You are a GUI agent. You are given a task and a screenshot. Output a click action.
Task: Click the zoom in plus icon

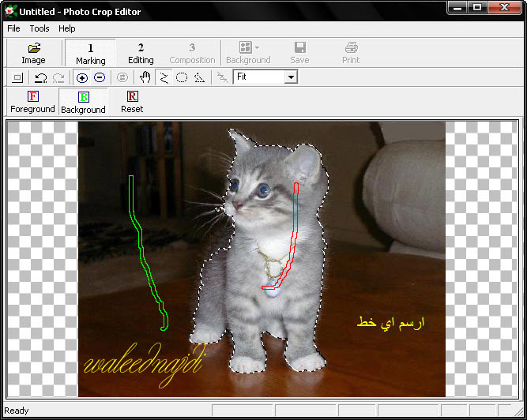[x=82, y=77]
